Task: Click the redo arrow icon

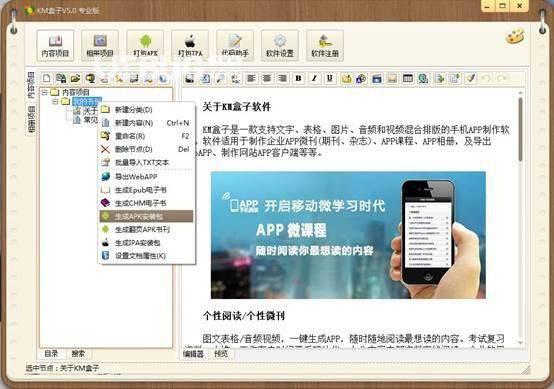Action: pos(502,78)
